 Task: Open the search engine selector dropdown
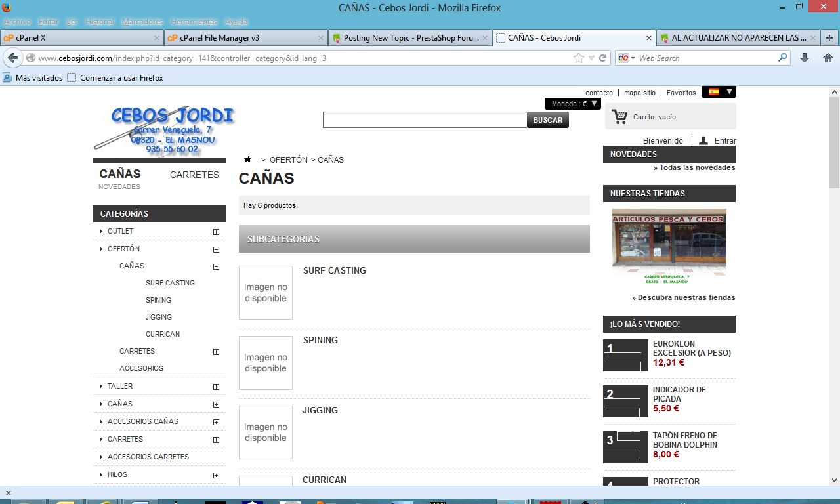tap(627, 58)
